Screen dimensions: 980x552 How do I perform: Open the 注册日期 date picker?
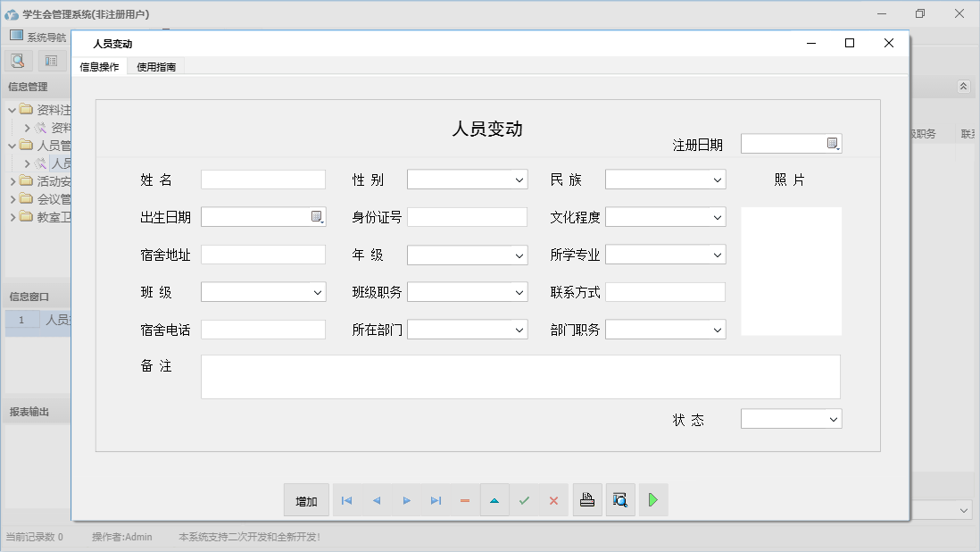(833, 142)
